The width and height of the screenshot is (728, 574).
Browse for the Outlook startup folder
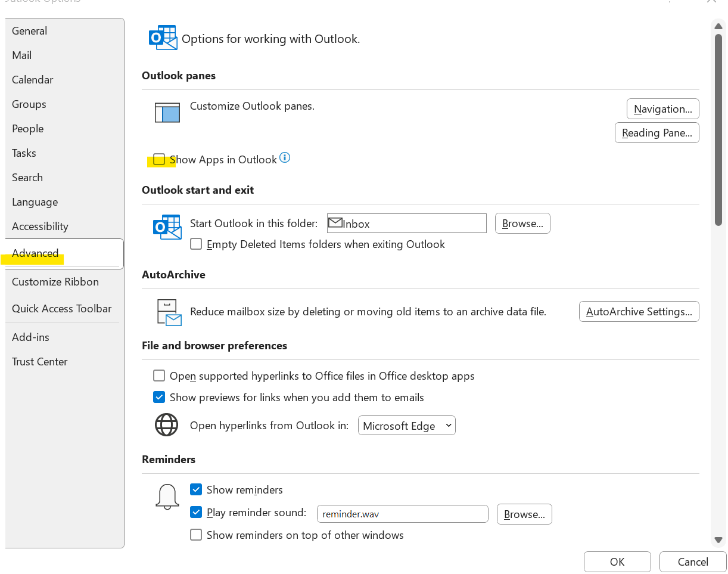(522, 224)
